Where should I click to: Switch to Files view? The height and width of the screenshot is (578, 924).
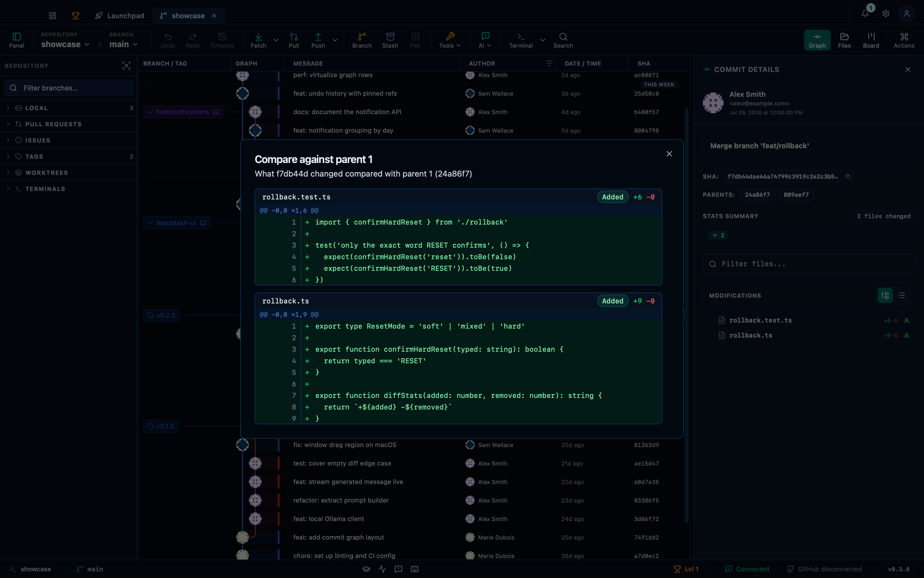coord(844,40)
